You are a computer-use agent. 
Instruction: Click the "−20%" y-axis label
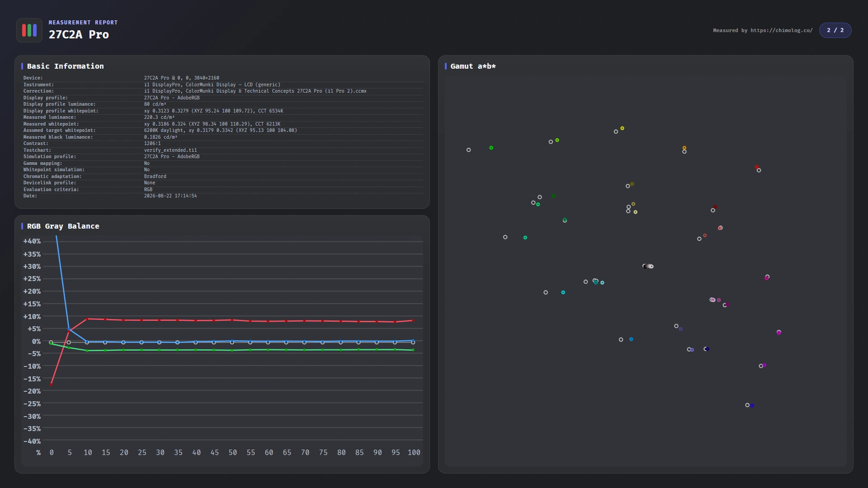(x=32, y=391)
